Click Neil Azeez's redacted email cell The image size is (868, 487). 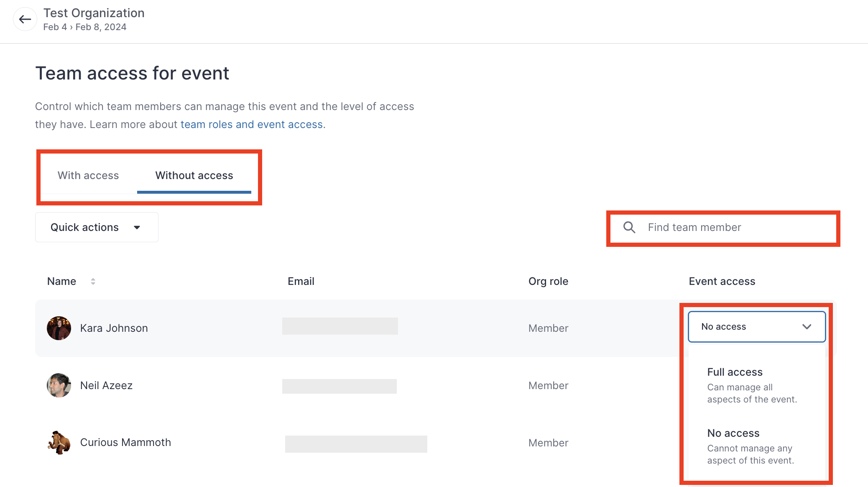pyautogui.click(x=340, y=386)
